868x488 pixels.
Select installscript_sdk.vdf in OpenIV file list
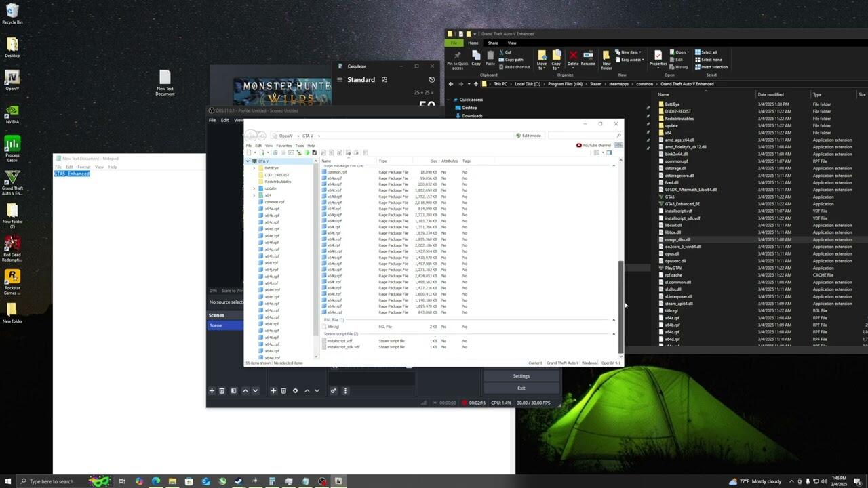pos(342,347)
